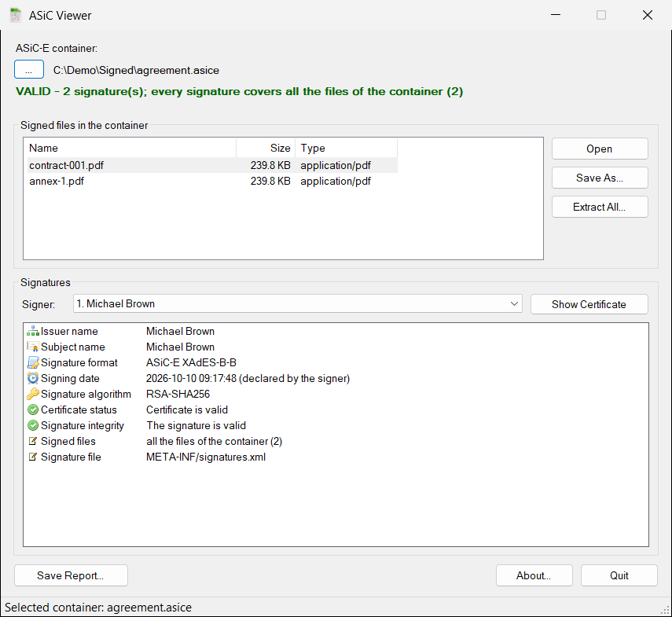Click the Certificate status green check icon
This screenshot has width=672, height=617.
(x=33, y=409)
